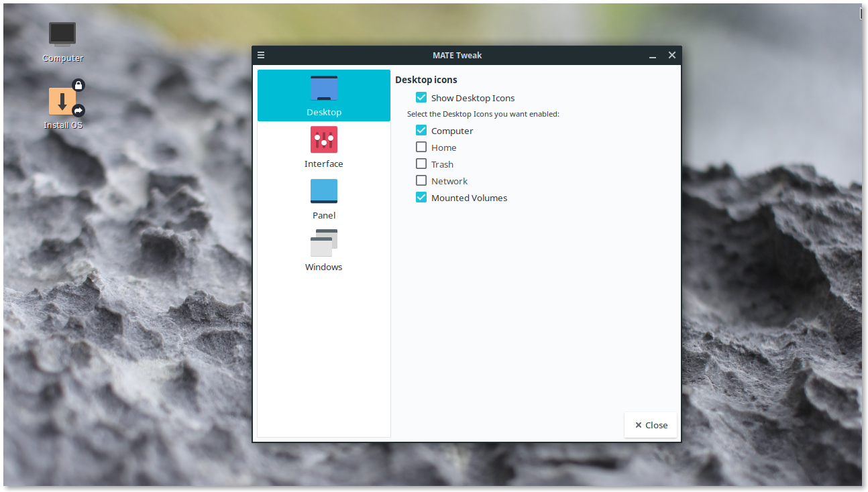Open the Interface settings section

(x=324, y=147)
